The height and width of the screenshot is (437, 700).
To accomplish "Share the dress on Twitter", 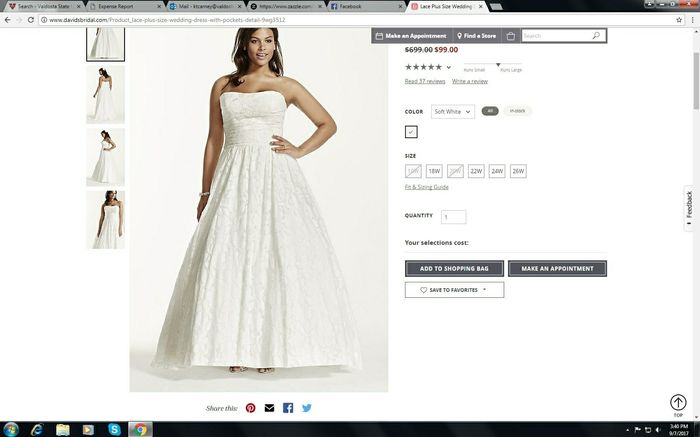I will pyautogui.click(x=307, y=408).
